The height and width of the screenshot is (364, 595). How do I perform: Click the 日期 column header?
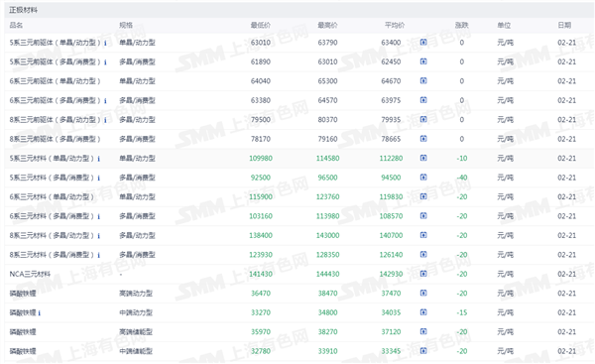(564, 25)
